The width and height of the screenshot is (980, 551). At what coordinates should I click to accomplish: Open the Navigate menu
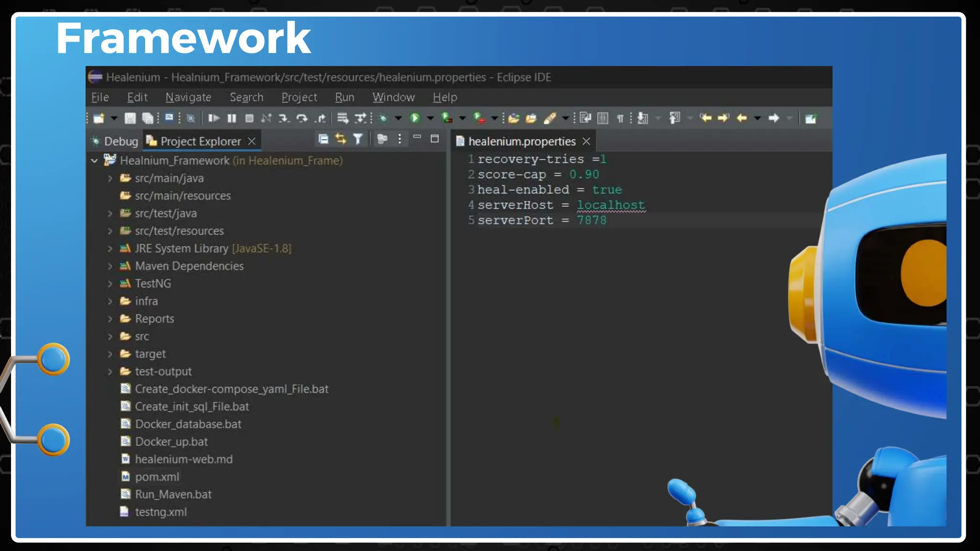pos(188,97)
